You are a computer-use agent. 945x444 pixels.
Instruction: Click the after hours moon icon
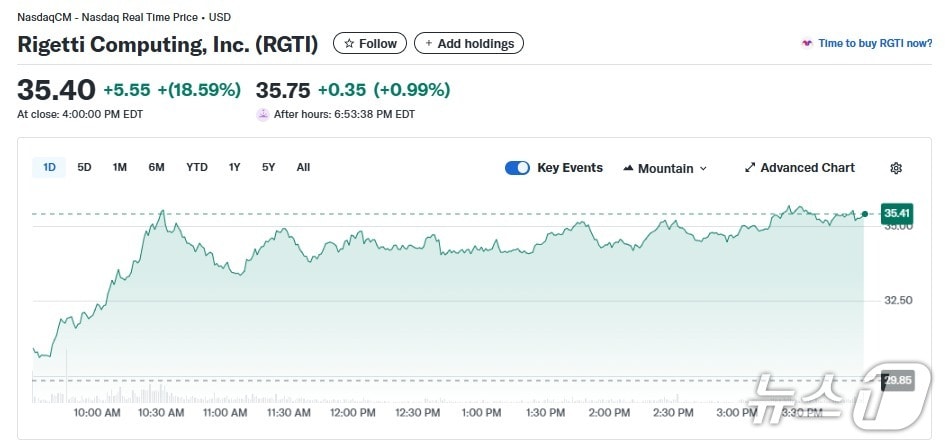[263, 114]
